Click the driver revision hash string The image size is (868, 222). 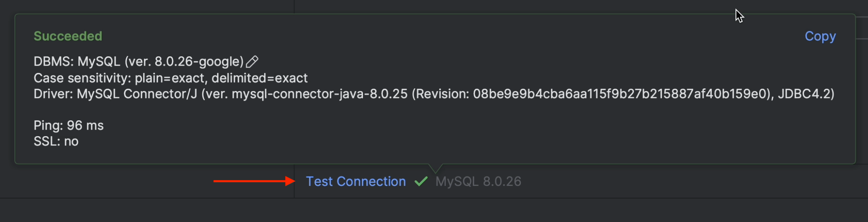(x=621, y=94)
